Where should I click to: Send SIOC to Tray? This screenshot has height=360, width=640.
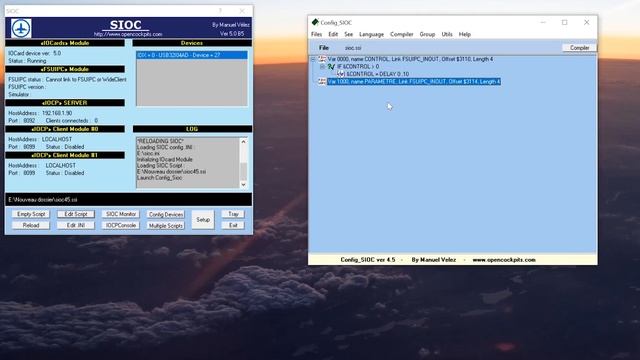pos(233,214)
